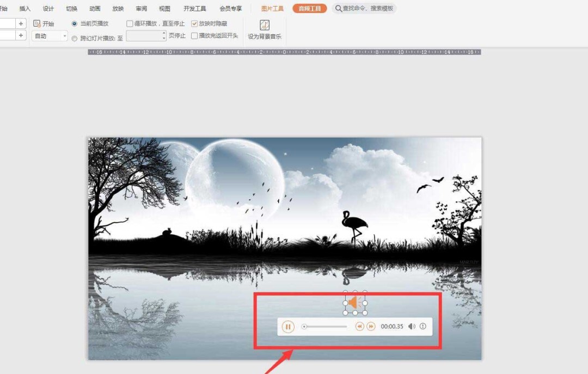Disable 放映时隐藏 option
Screen dimensions: 588x374
(194, 23)
